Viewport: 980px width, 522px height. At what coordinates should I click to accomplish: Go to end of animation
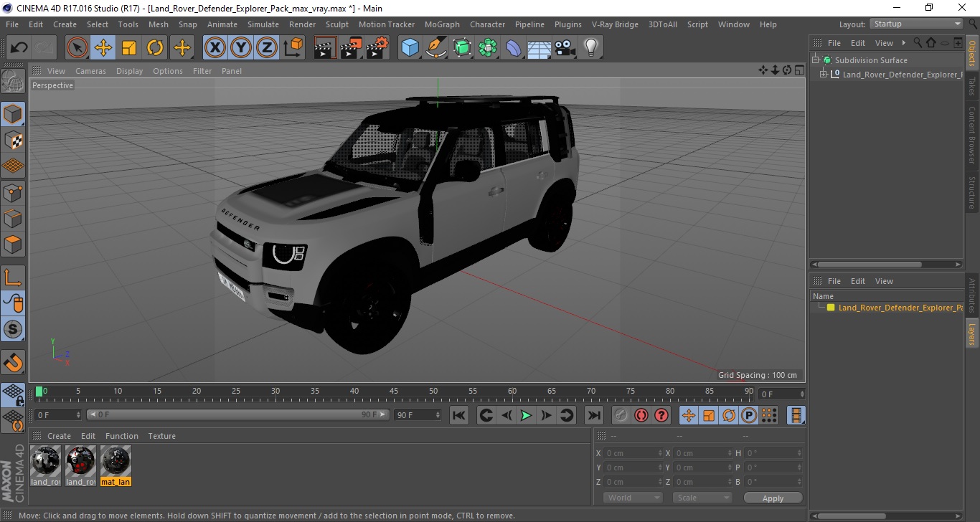(594, 415)
